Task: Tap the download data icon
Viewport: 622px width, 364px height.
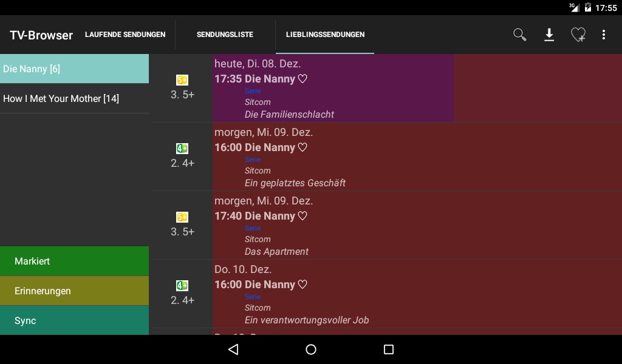Action: click(549, 35)
